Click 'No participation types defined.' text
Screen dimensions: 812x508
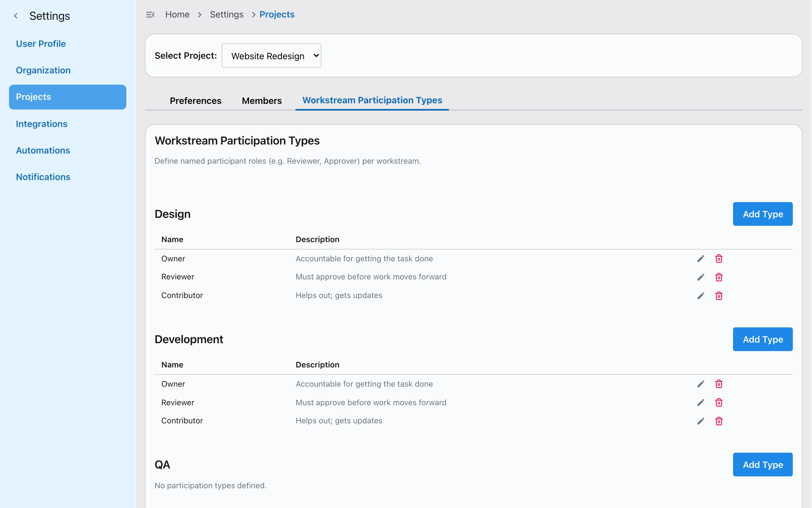[x=210, y=485]
